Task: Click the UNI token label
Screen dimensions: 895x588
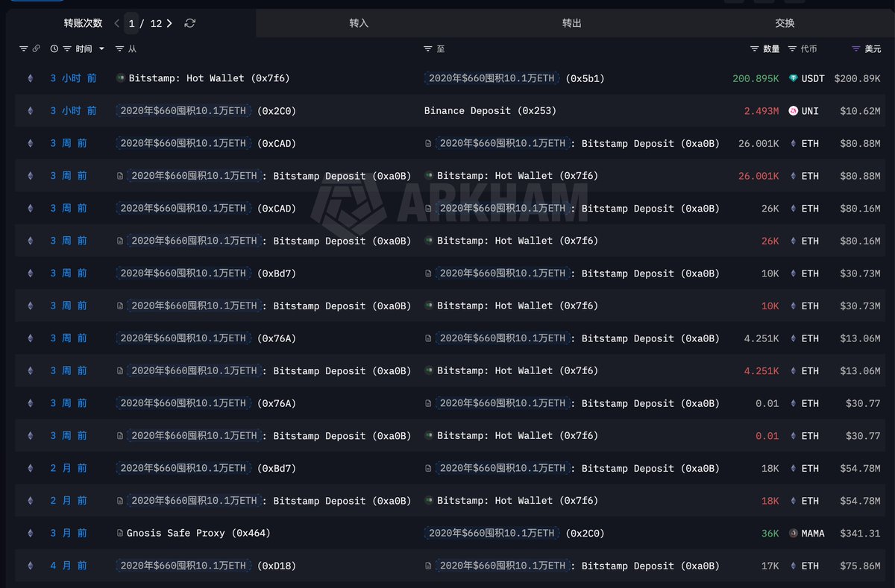Action: coord(810,111)
